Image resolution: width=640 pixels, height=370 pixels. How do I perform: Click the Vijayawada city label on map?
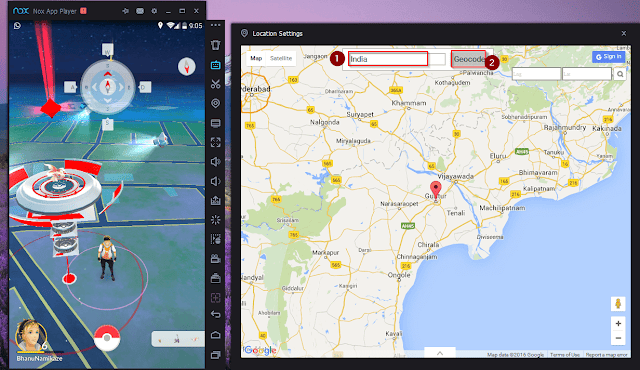[456, 176]
